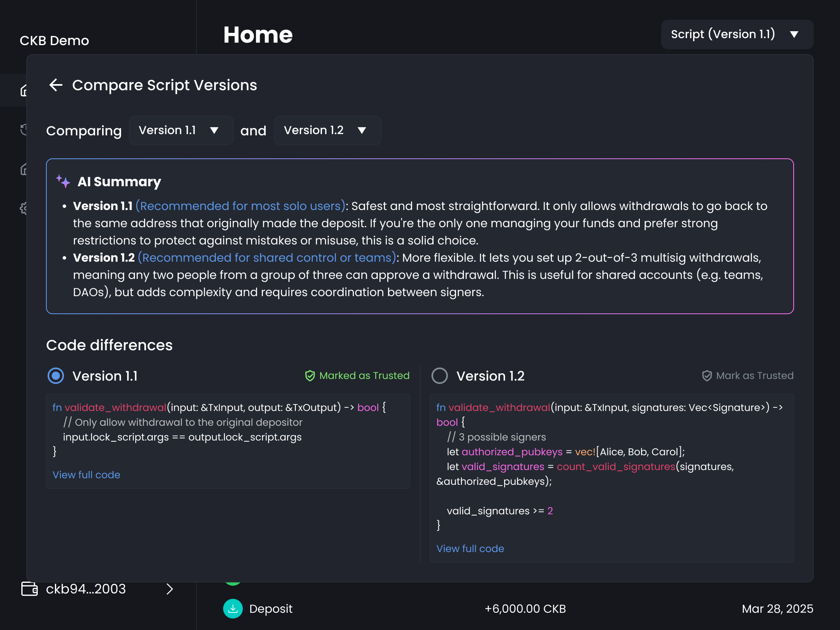Open the Script (Version 1.1) dropdown
Image resolution: width=840 pixels, height=630 pixels.
pos(737,34)
